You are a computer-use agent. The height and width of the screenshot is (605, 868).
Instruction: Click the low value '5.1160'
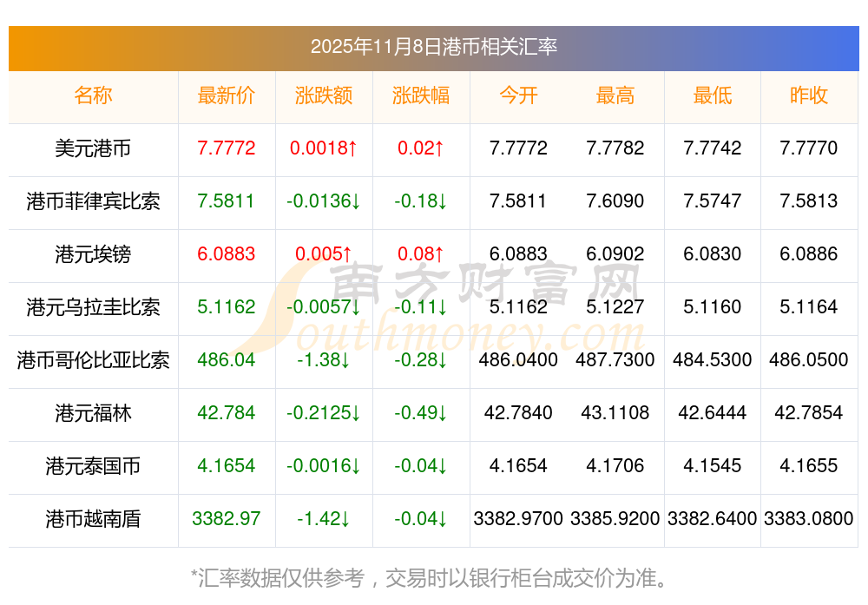713,306
